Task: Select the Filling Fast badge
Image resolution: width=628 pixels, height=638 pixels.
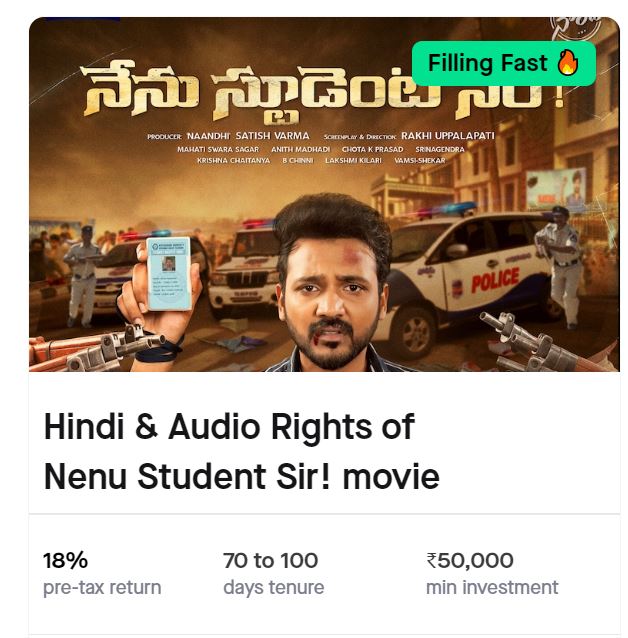Action: click(x=503, y=63)
